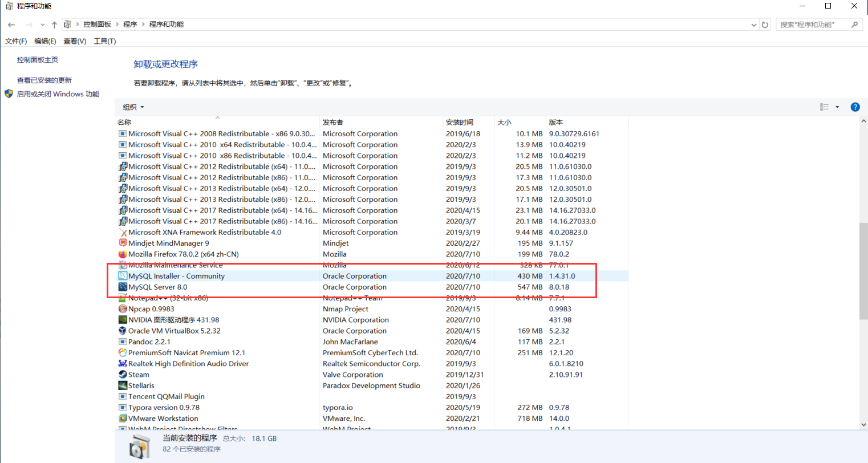Click the NVIDIA 图形驱动程序 icon
The image size is (868, 463).
click(123, 320)
